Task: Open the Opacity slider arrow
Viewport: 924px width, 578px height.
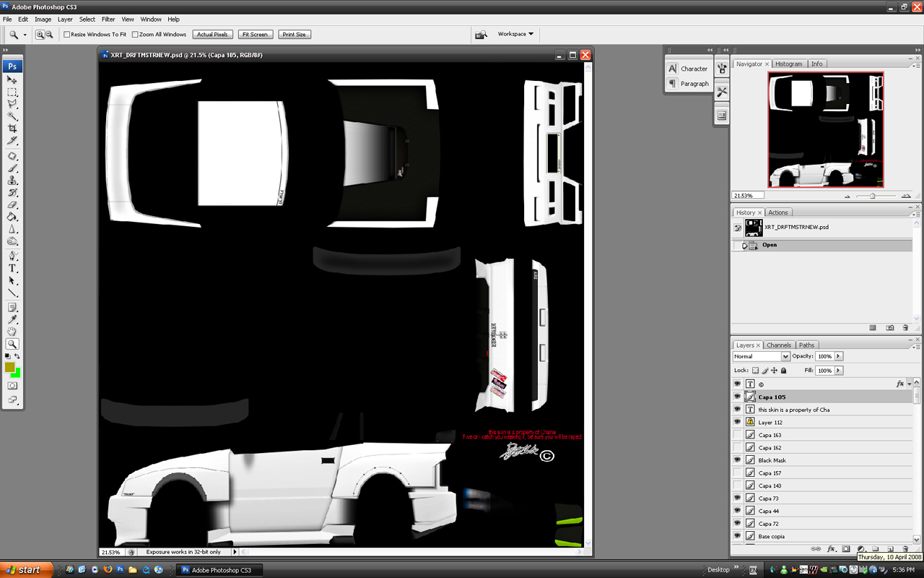Action: 838,356
